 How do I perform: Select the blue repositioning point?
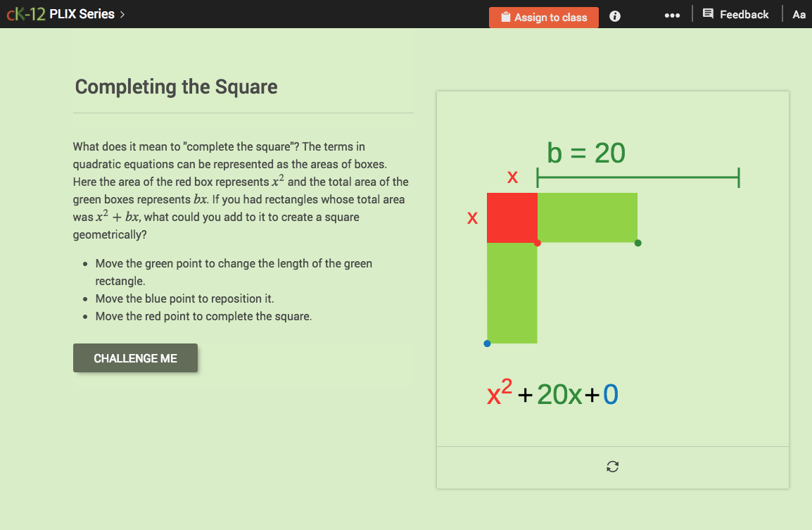tap(487, 343)
